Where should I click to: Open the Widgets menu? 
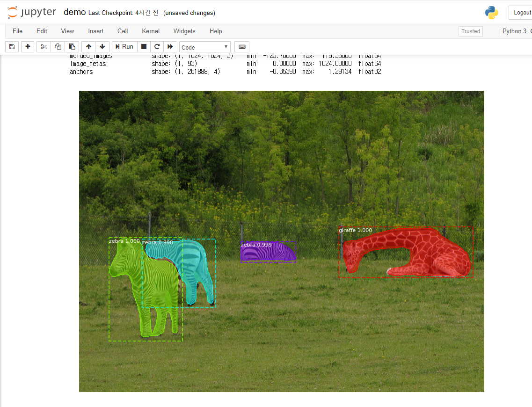(184, 31)
